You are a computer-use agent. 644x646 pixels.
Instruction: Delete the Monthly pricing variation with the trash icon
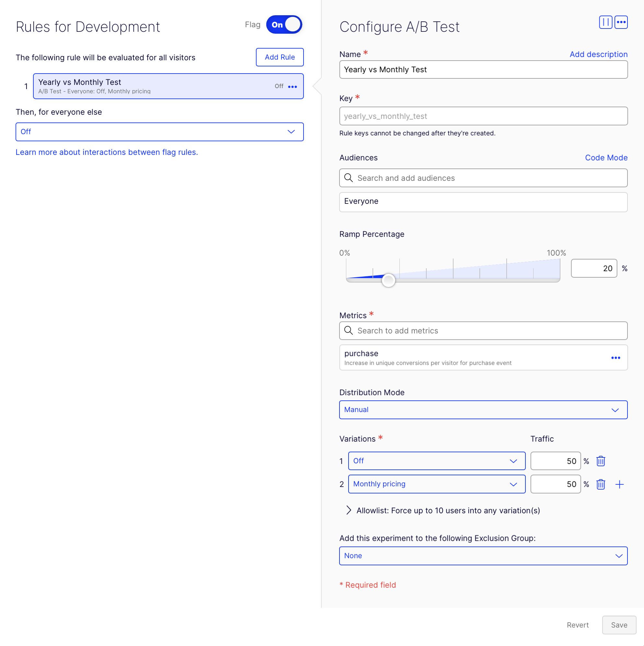click(x=601, y=484)
